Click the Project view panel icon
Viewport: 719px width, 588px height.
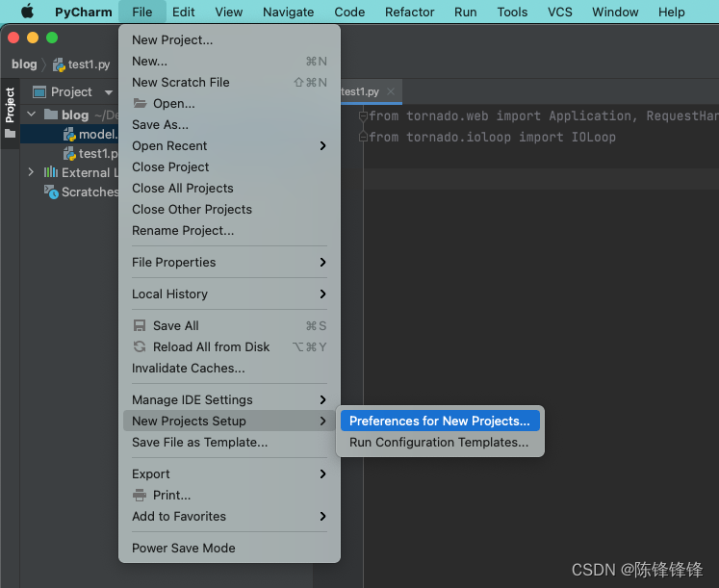(39, 92)
